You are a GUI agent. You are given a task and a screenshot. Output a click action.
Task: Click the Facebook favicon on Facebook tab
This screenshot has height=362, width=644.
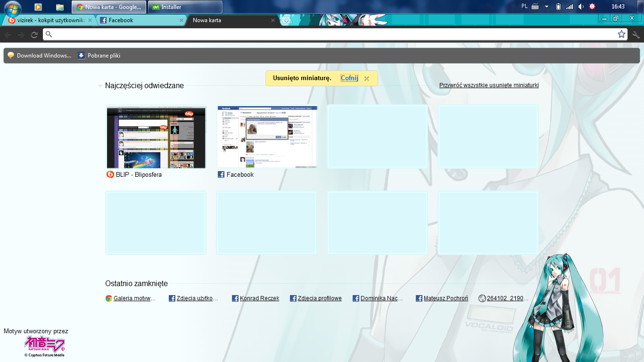tap(103, 20)
